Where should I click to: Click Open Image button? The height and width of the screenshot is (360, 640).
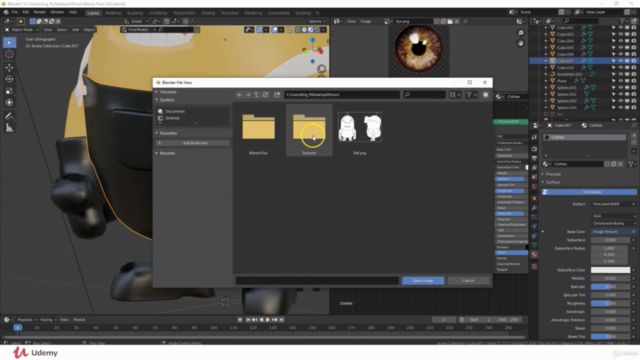423,281
